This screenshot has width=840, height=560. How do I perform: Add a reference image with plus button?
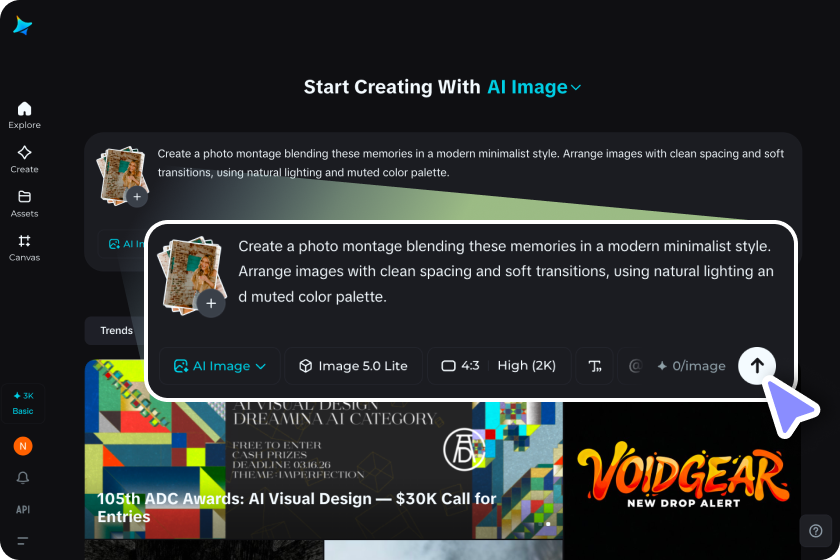[x=211, y=303]
